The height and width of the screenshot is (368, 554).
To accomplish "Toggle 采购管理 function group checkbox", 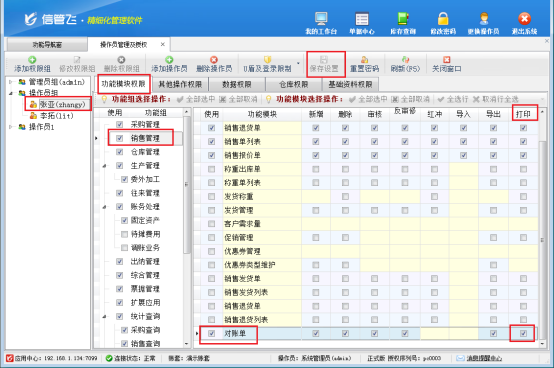I will tap(119, 124).
